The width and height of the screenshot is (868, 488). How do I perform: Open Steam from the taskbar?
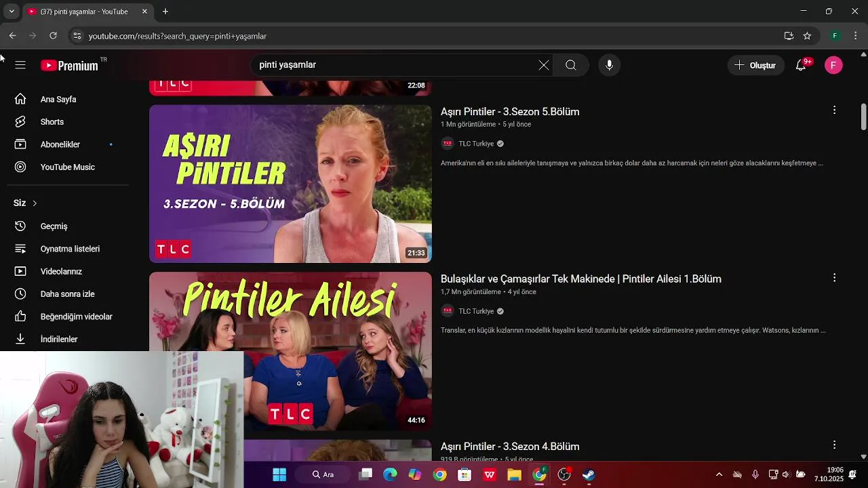point(589,474)
